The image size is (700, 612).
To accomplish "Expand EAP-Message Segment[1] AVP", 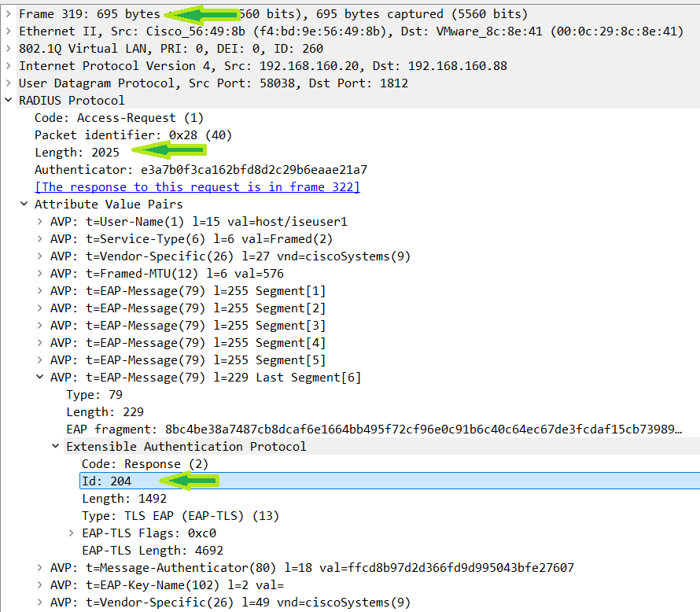I will point(40,291).
